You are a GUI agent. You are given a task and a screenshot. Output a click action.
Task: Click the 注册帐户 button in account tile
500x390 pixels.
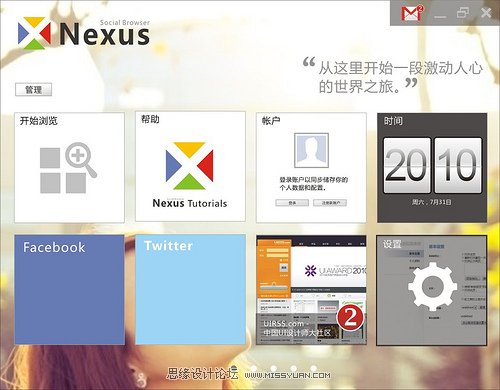click(x=330, y=203)
